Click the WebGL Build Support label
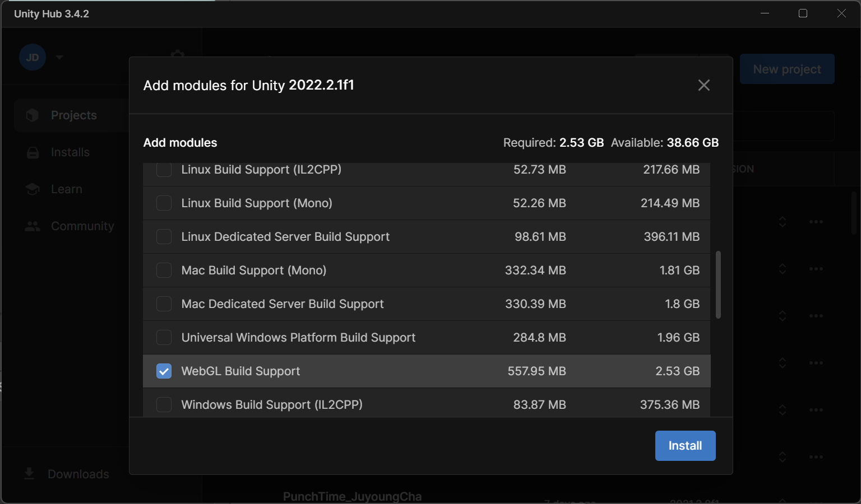 [x=240, y=371]
